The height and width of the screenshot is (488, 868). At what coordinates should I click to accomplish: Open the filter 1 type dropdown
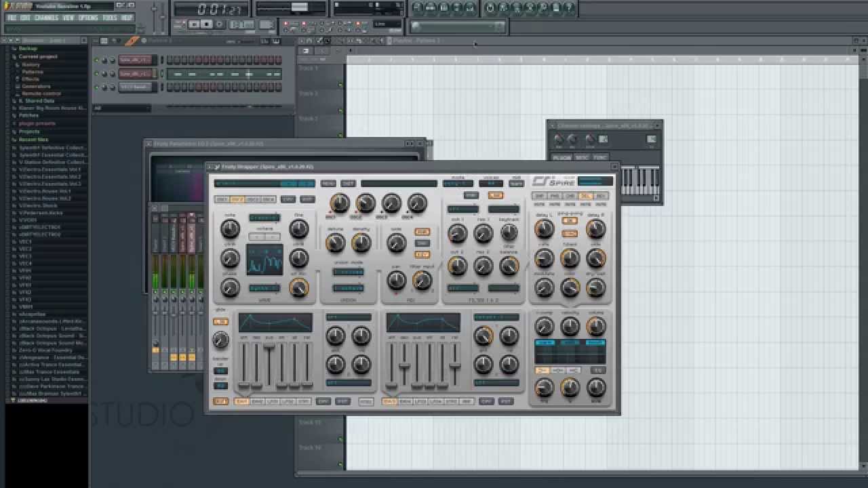tap(463, 209)
